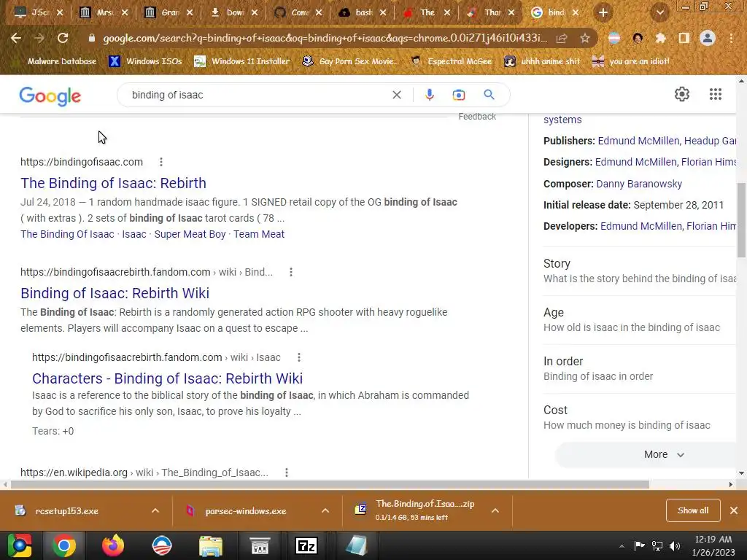747x560 pixels.
Task: Toggle the Chrome side panel icon
Action: point(684,38)
